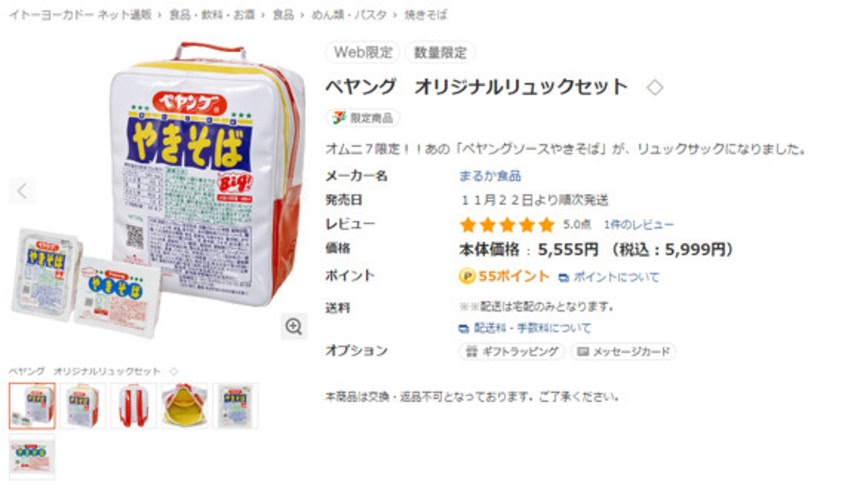The height and width of the screenshot is (488, 860).
Task: Select the open backpack yellow interior thumbnail
Action: tap(185, 406)
